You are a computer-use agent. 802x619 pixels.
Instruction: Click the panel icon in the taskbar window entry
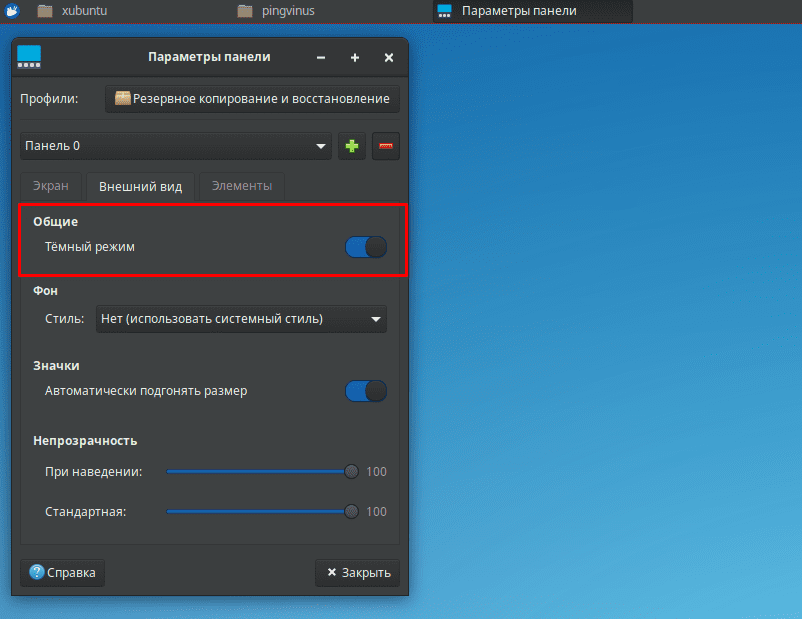[445, 11]
